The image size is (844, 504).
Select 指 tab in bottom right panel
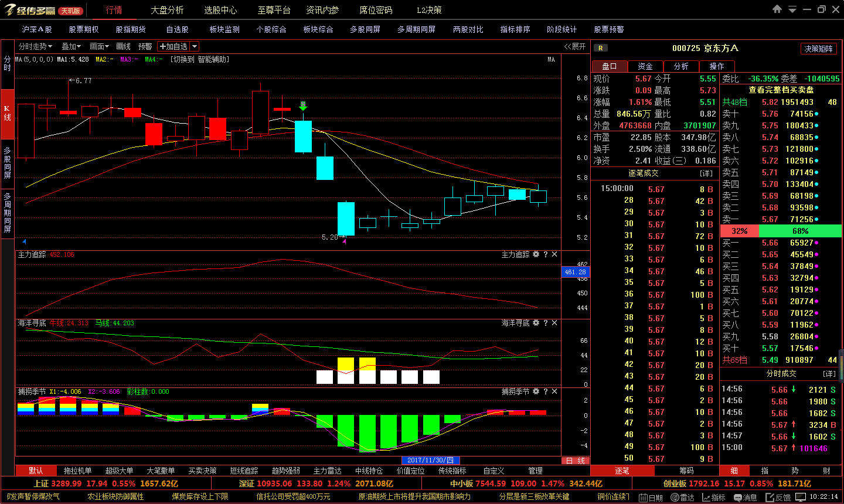point(765,471)
